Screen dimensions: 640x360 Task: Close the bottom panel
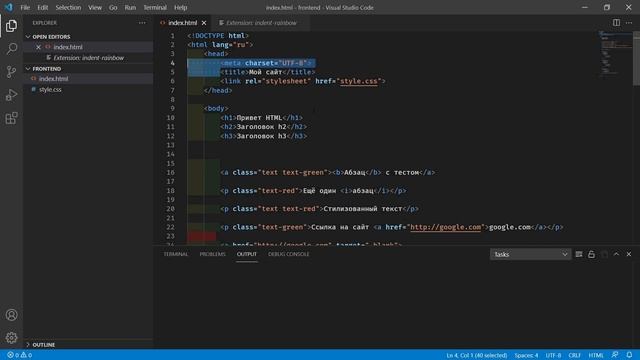(x=629, y=254)
